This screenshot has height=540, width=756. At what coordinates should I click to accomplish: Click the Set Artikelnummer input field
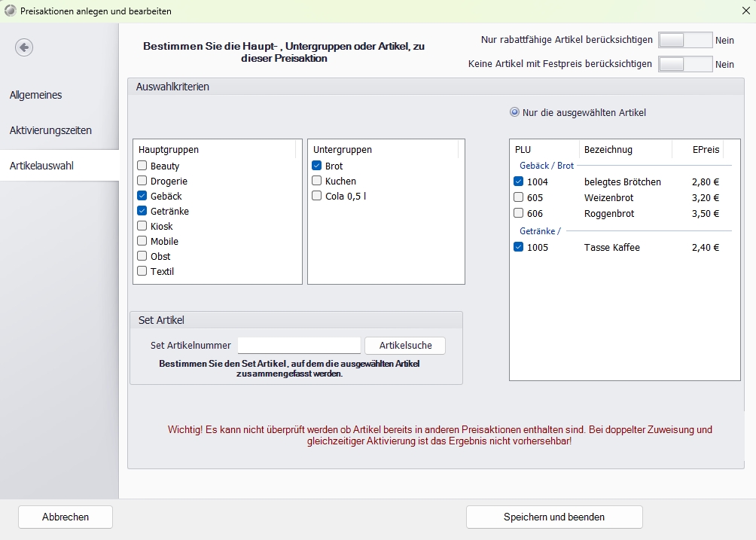(299, 346)
